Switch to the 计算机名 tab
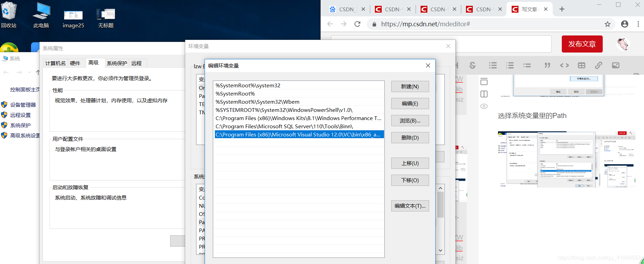 tap(56, 63)
